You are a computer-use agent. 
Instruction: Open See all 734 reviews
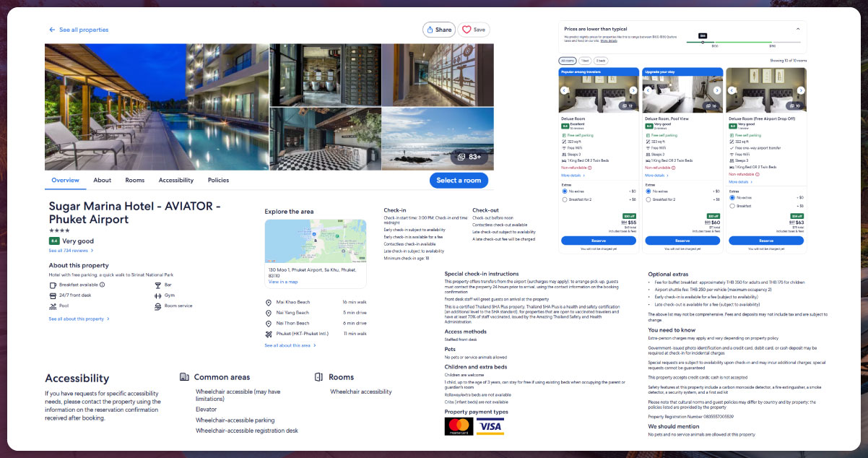point(71,251)
